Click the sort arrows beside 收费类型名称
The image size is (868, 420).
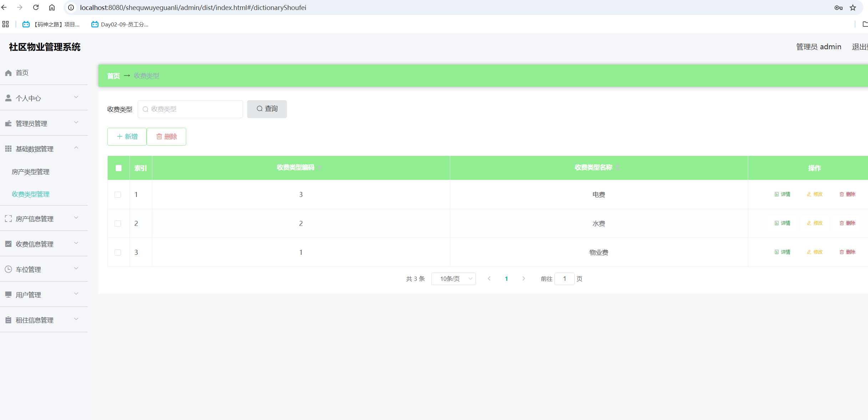618,168
